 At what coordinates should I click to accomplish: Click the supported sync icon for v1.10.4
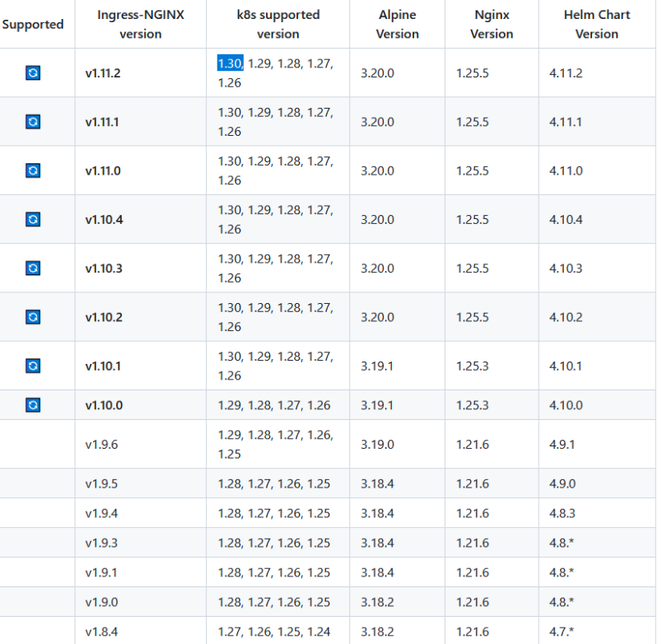point(33,219)
